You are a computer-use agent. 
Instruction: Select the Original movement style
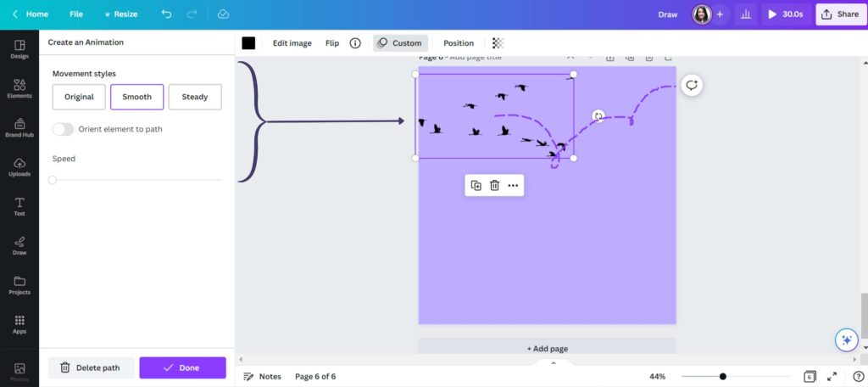79,97
